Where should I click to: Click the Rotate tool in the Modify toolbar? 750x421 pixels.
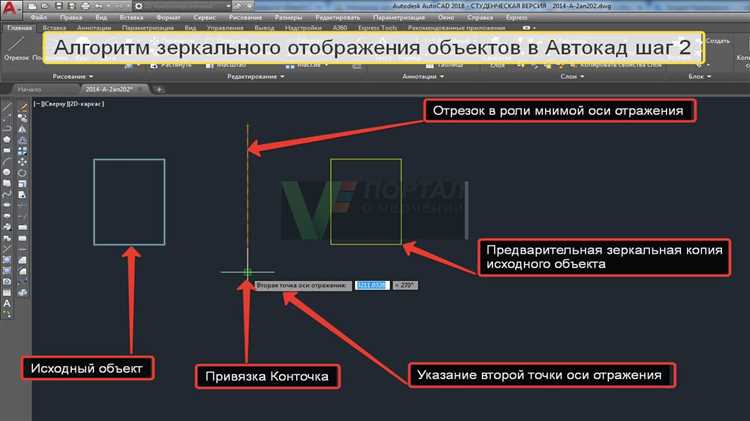22,172
